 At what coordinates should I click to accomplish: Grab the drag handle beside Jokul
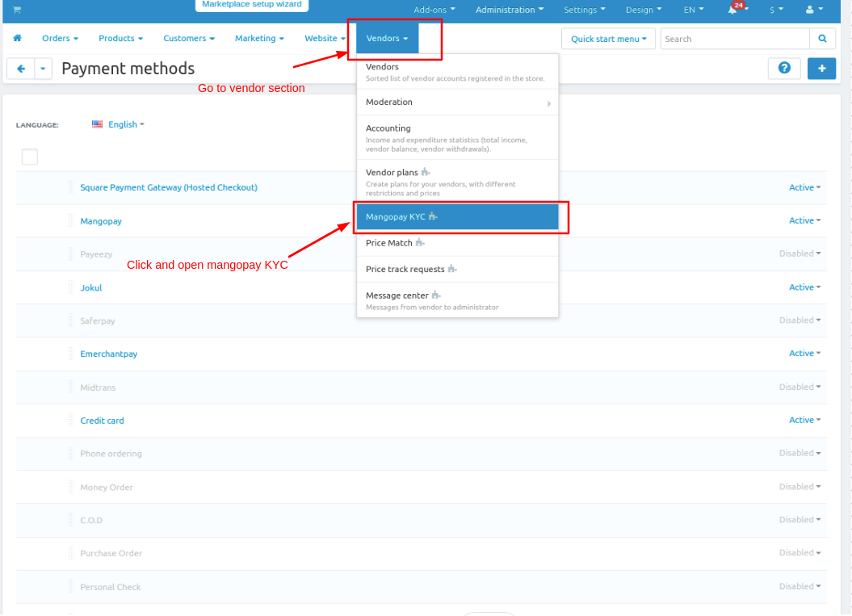71,287
